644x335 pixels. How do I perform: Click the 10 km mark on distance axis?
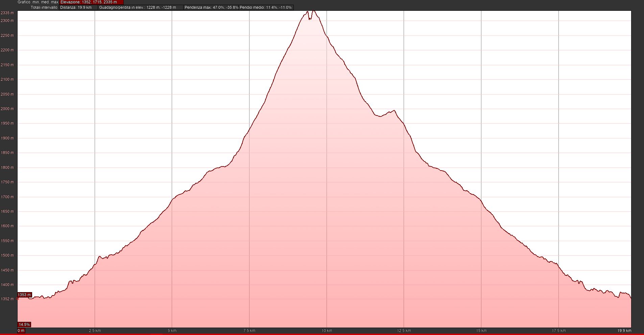pos(327,331)
